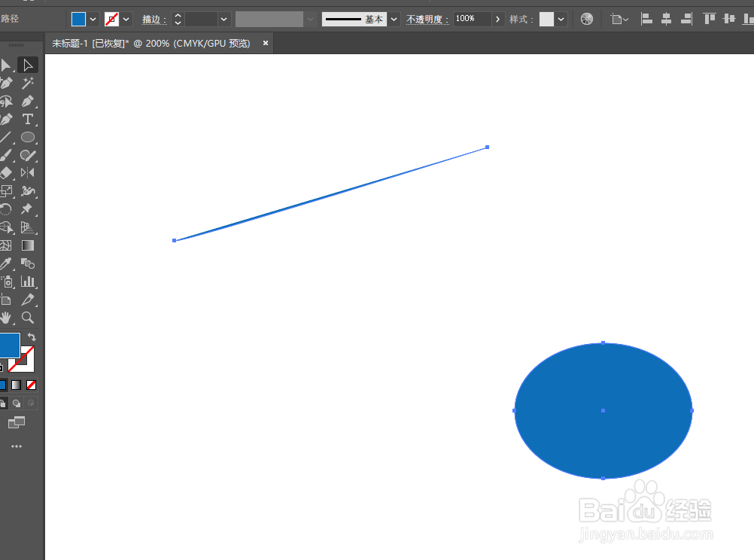Set paint mode to Color
The width and height of the screenshot is (754, 560).
pos(3,385)
